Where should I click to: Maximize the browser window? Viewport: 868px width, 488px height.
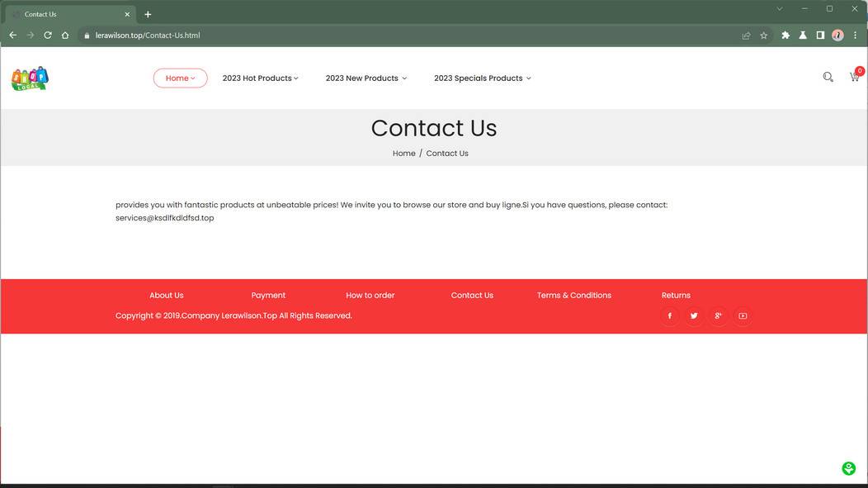click(x=829, y=9)
